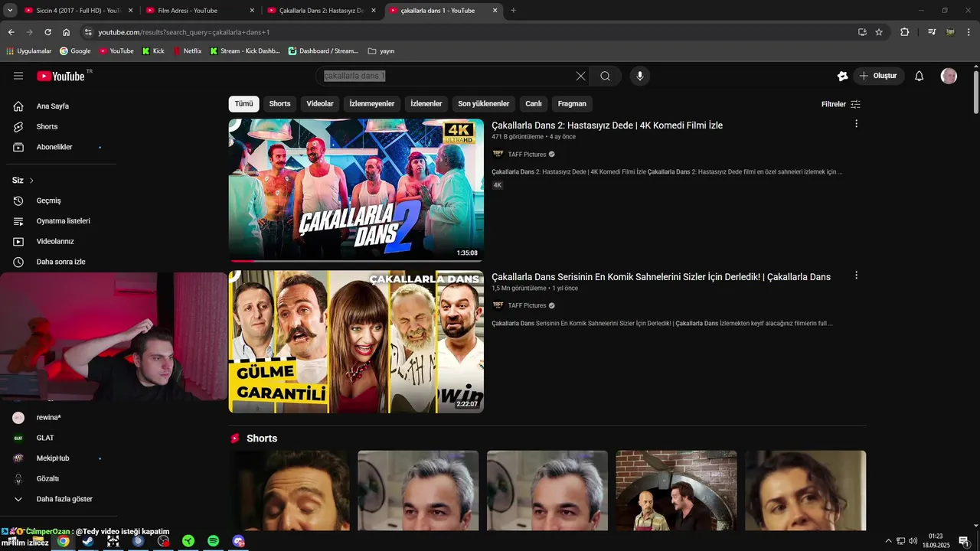
Task: Open the Netflix bookmark
Action: click(x=188, y=51)
